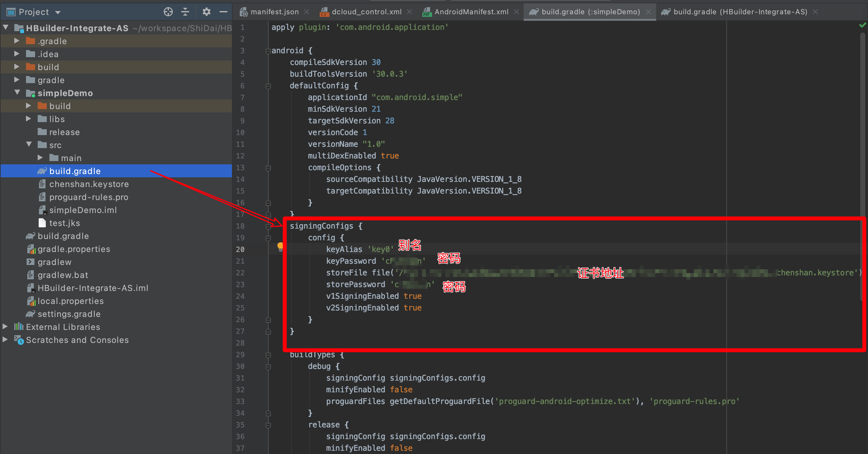Switch to the dcloud_control.xml tab
The width and height of the screenshot is (868, 454).
[x=366, y=11]
